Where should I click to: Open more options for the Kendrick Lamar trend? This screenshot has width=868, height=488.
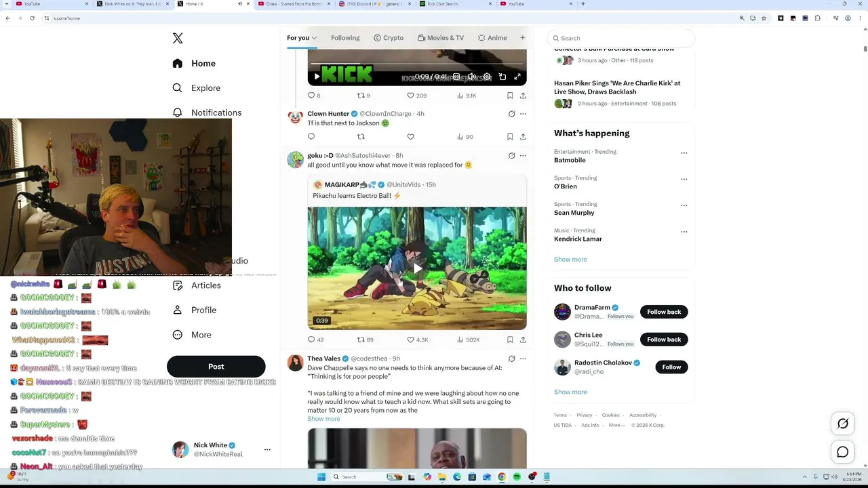(684, 232)
